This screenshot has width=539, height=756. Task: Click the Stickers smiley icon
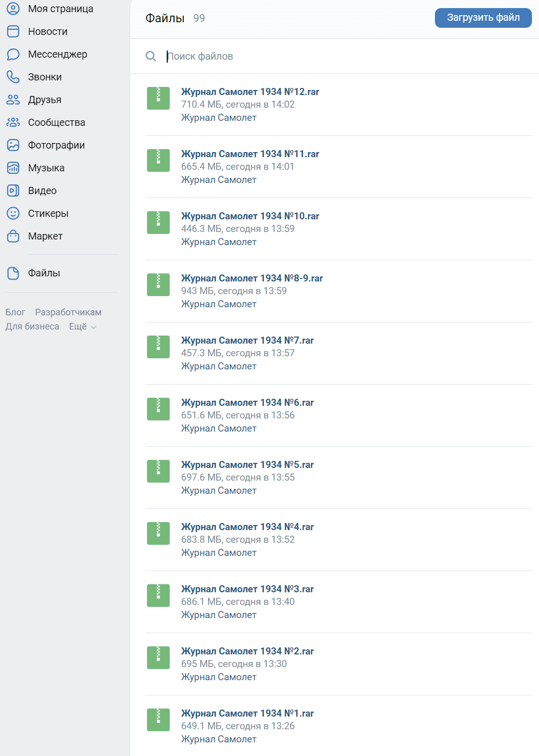pyautogui.click(x=13, y=213)
